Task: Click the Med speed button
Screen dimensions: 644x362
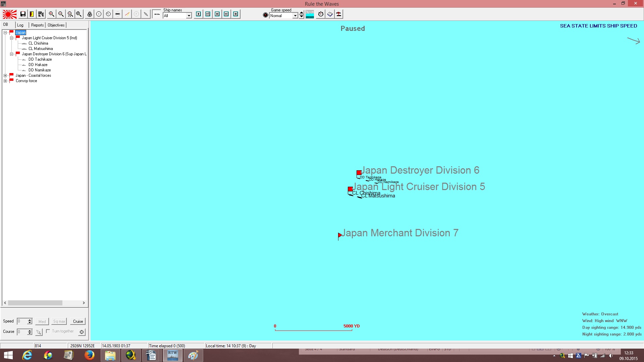Action: (42, 321)
